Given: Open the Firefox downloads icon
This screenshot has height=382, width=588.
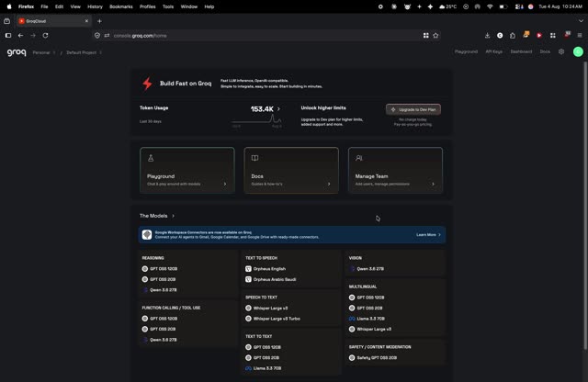Looking at the screenshot, I should click(x=487, y=35).
